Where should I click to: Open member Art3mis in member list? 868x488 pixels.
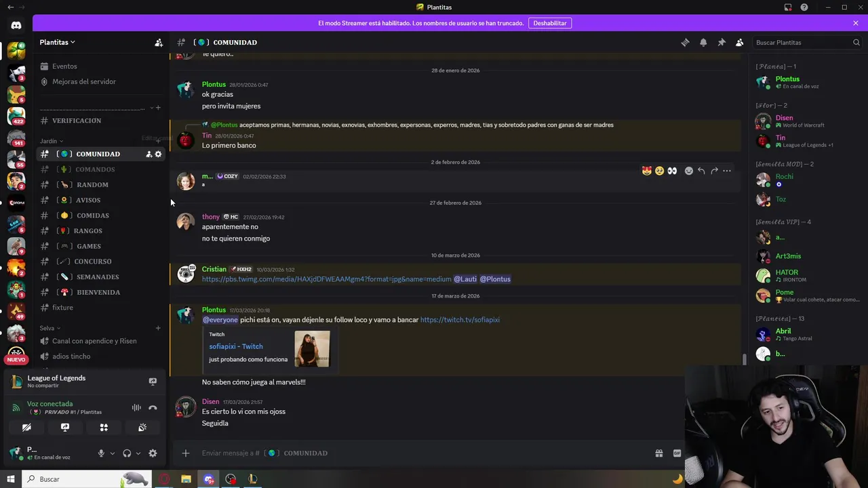[807, 256]
